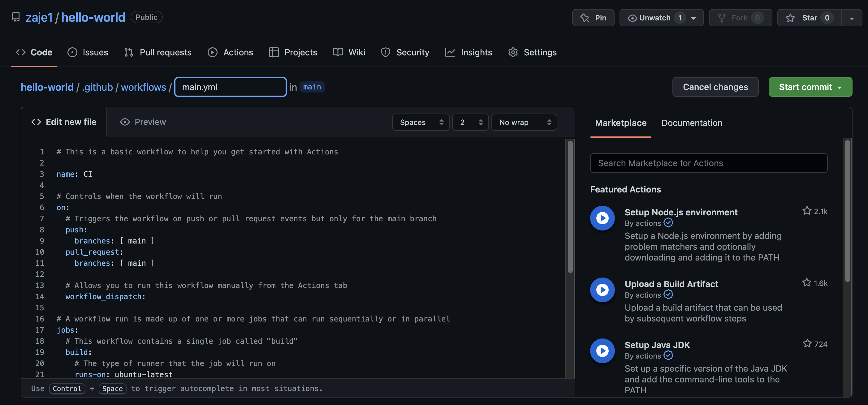Open the Security tab

click(x=405, y=52)
